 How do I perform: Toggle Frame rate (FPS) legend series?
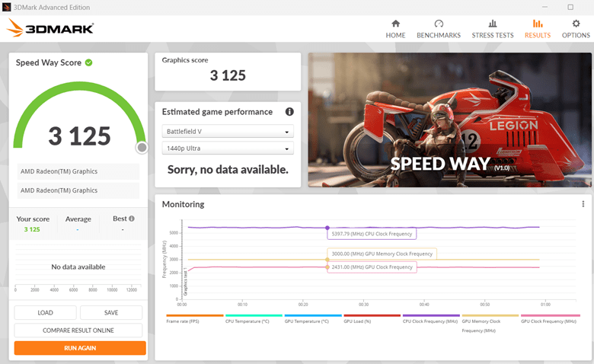coord(194,321)
